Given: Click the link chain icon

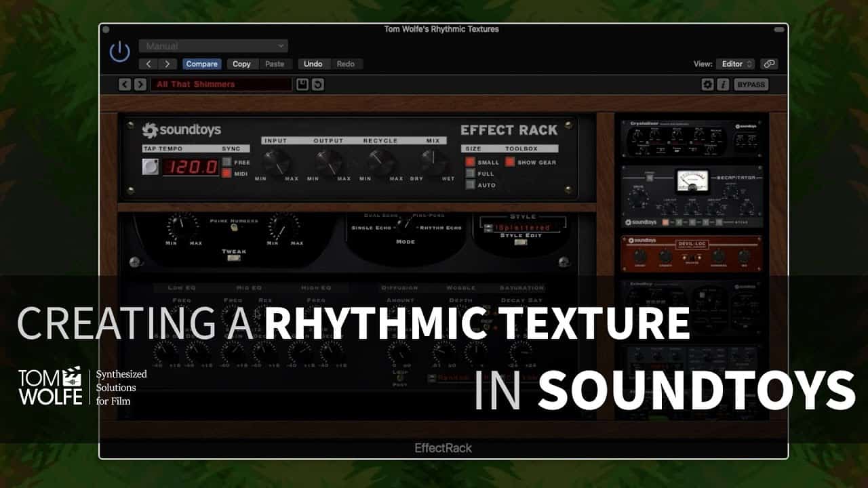Looking at the screenshot, I should [769, 64].
